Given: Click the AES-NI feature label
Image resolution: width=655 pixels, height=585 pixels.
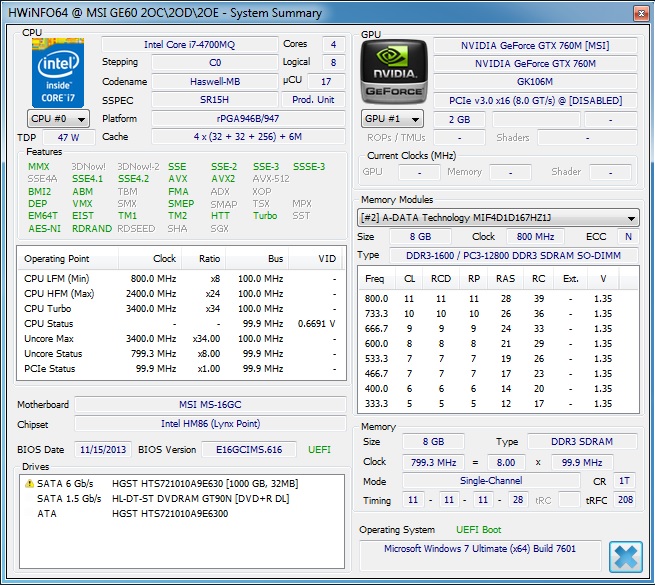Looking at the screenshot, I should pyautogui.click(x=44, y=229).
